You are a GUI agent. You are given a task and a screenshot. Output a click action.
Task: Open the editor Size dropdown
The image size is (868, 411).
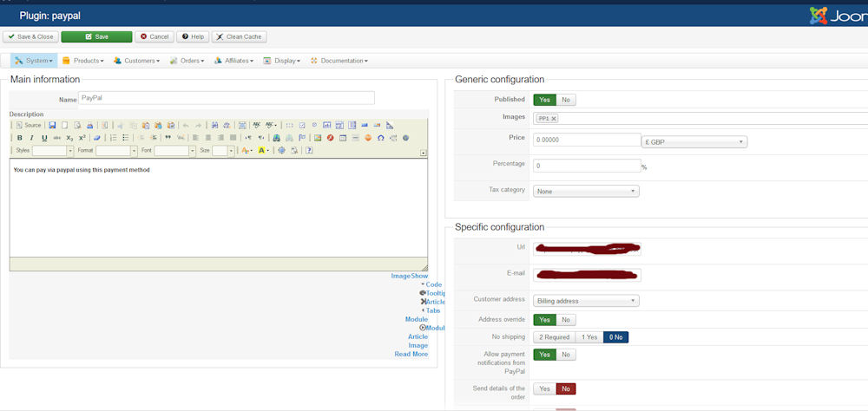coord(224,151)
